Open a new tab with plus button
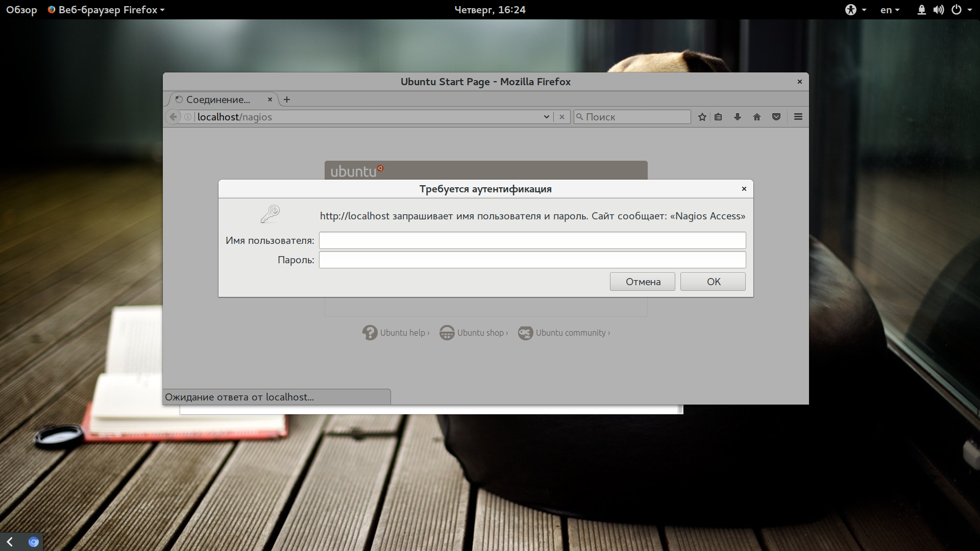980x551 pixels. pos(287,99)
